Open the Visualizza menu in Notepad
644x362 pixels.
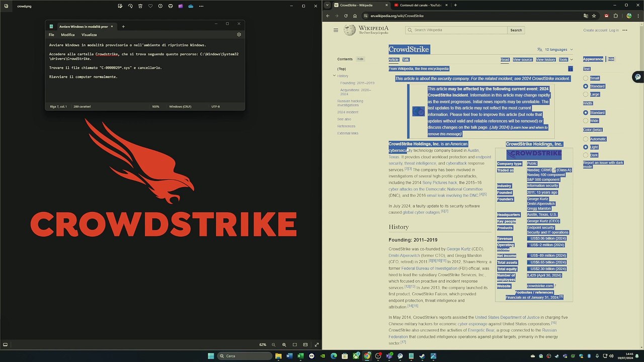coord(89,35)
